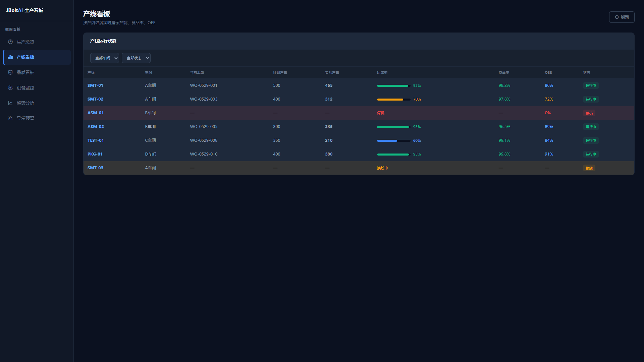Click D车间 cell in PKG-01 row
The width and height of the screenshot is (644, 362).
151,154
